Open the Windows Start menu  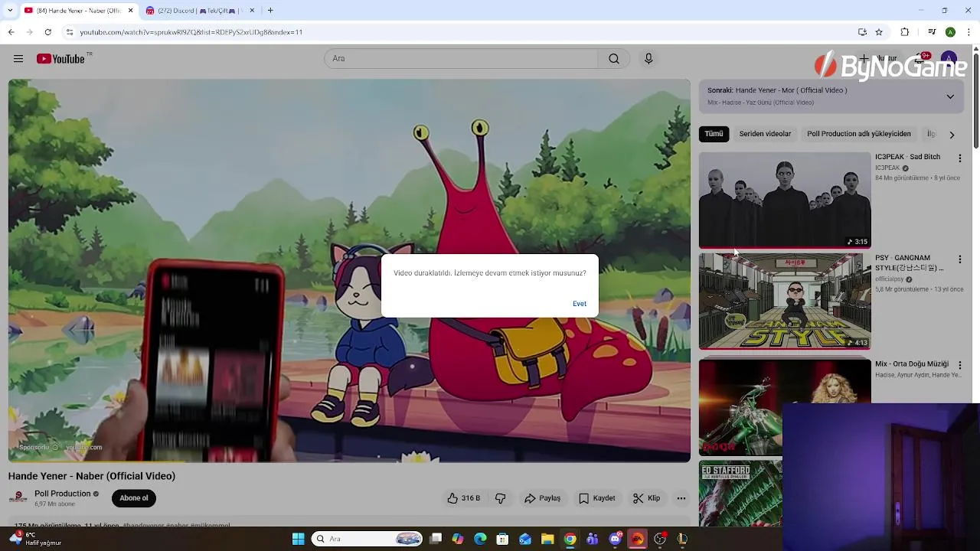point(298,539)
